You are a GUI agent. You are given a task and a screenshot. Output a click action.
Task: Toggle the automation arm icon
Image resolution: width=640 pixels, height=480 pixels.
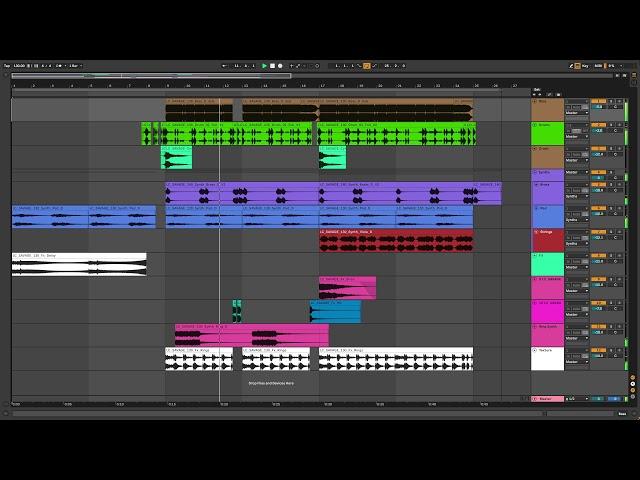[298, 66]
